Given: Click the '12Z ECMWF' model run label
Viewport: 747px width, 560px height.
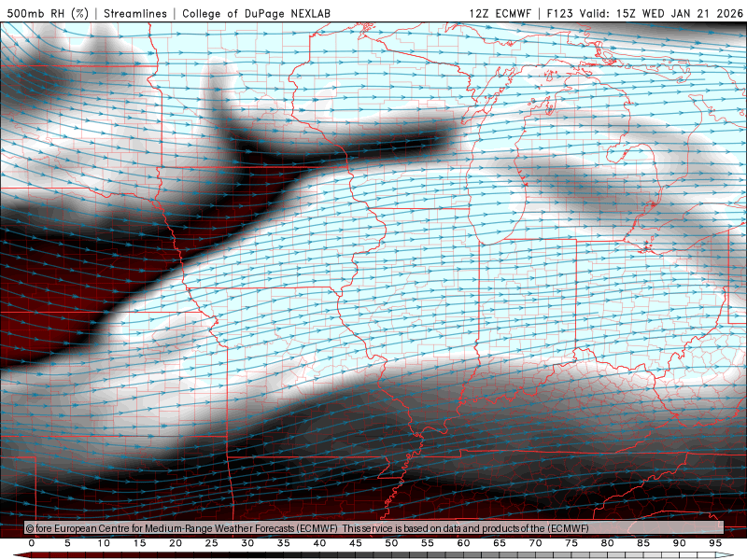Looking at the screenshot, I should coord(500,13).
